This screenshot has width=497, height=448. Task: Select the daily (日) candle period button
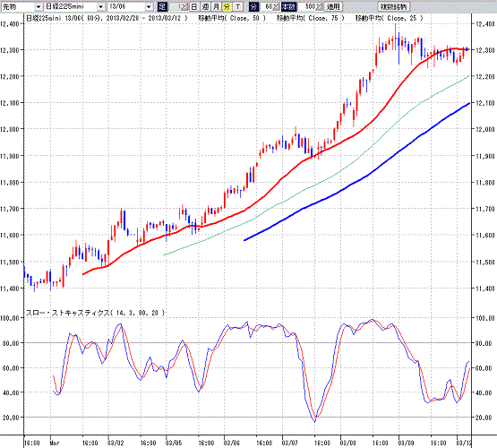click(194, 6)
